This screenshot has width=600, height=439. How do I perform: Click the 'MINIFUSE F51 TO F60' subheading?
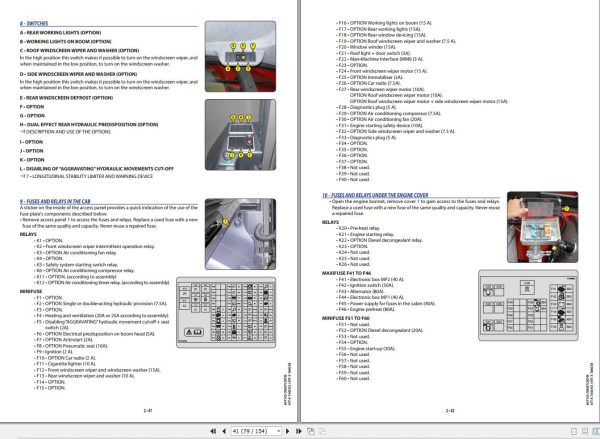pyautogui.click(x=346, y=318)
